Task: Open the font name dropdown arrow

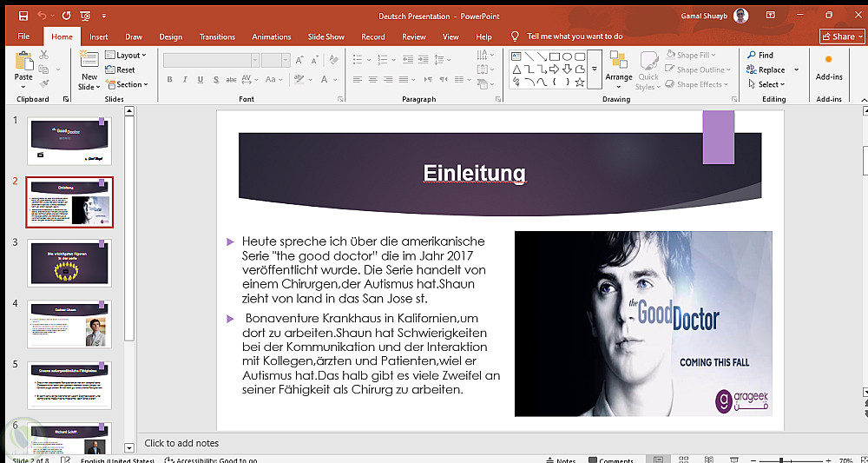Action: pyautogui.click(x=255, y=60)
